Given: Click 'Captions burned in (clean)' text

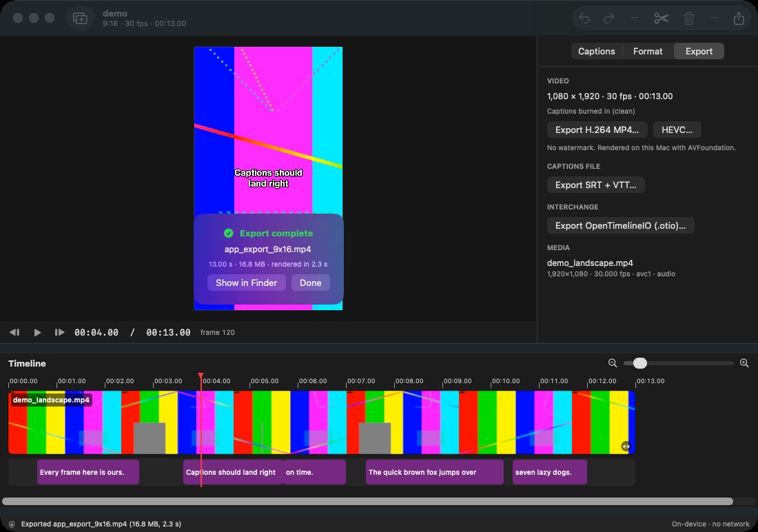Looking at the screenshot, I should point(591,111).
